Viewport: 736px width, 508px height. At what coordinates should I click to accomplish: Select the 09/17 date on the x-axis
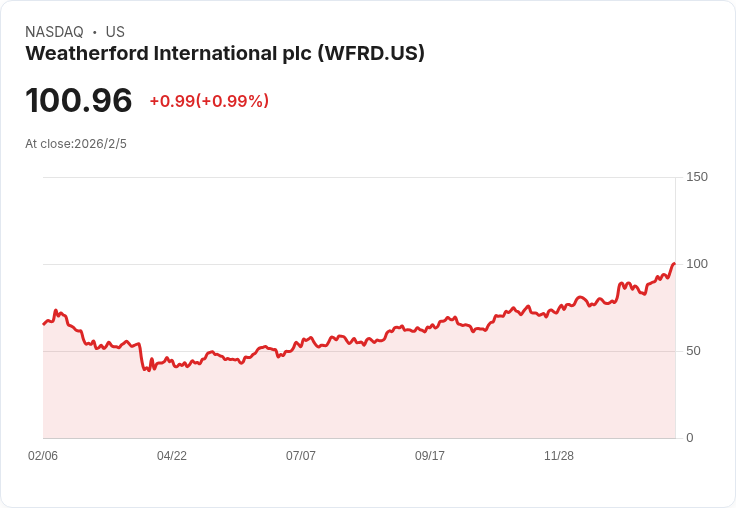pos(430,456)
